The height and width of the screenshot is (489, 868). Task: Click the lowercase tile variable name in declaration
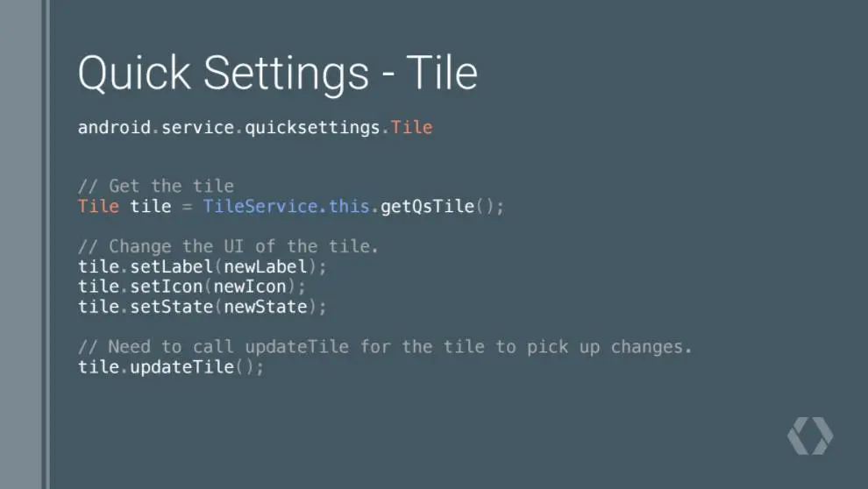point(151,206)
